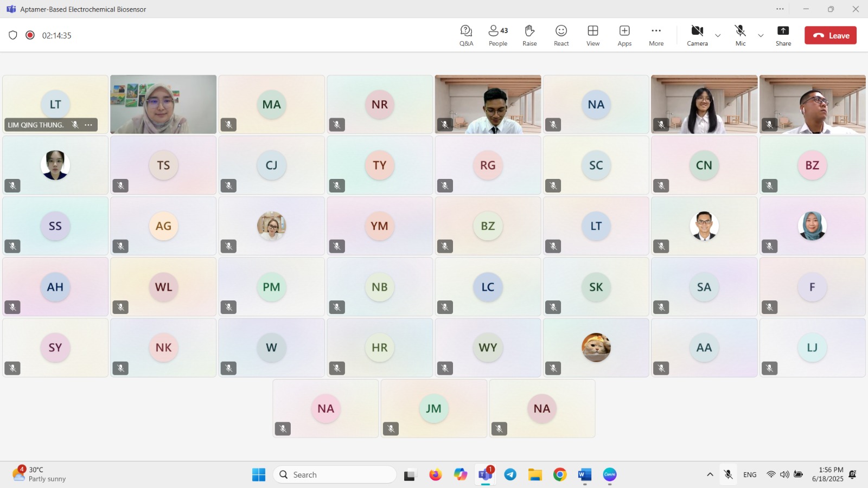Select the cat photo participant avatar
Image resolution: width=868 pixels, height=488 pixels.
pyautogui.click(x=596, y=348)
